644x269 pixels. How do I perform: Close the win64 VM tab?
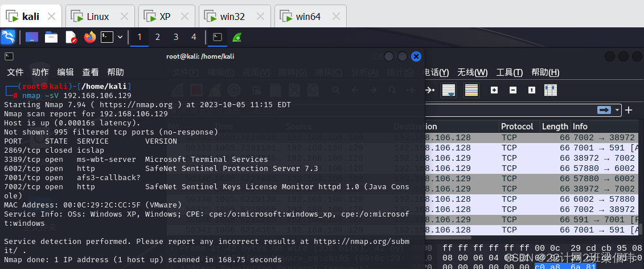(x=336, y=17)
